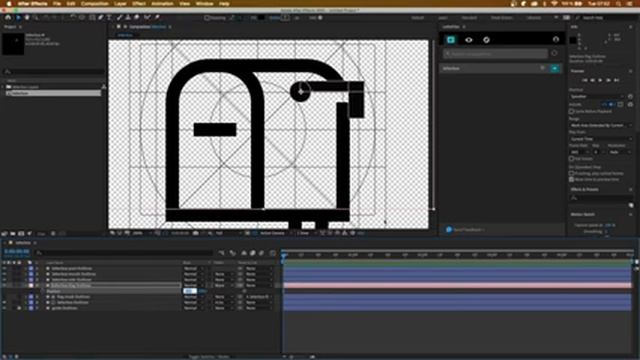Toggle Full Screen checkbox in Preview panel
The image size is (640, 360).
pyautogui.click(x=572, y=158)
